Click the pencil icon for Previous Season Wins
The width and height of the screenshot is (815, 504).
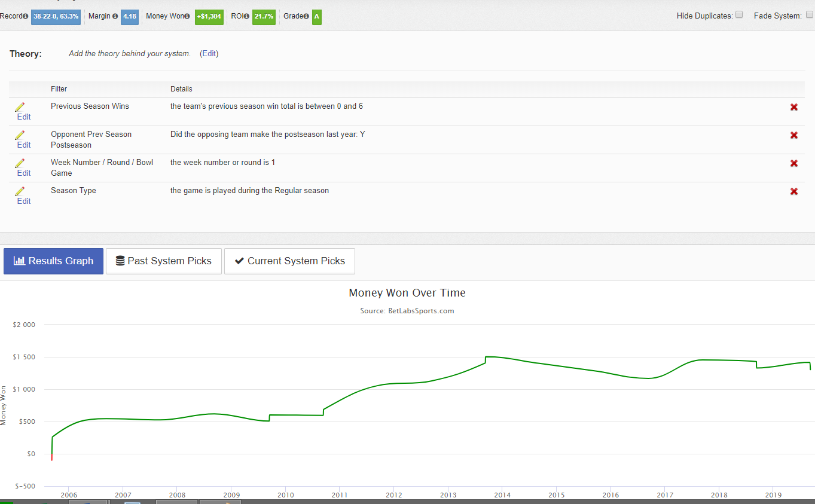pos(20,107)
